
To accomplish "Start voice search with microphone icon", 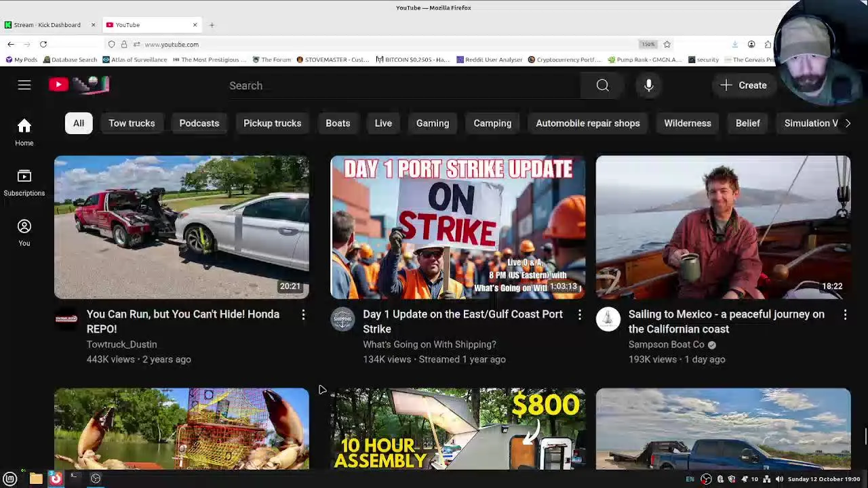I will [649, 85].
